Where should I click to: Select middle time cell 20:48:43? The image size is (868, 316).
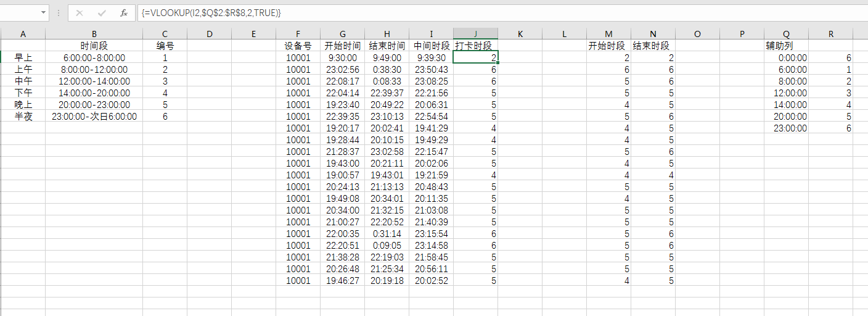431,186
